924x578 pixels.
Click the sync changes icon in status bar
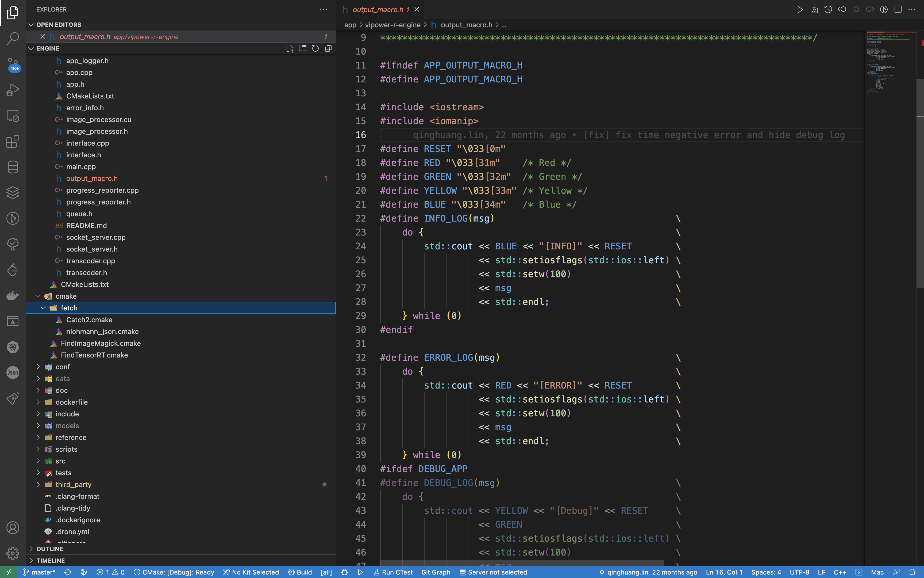68,572
